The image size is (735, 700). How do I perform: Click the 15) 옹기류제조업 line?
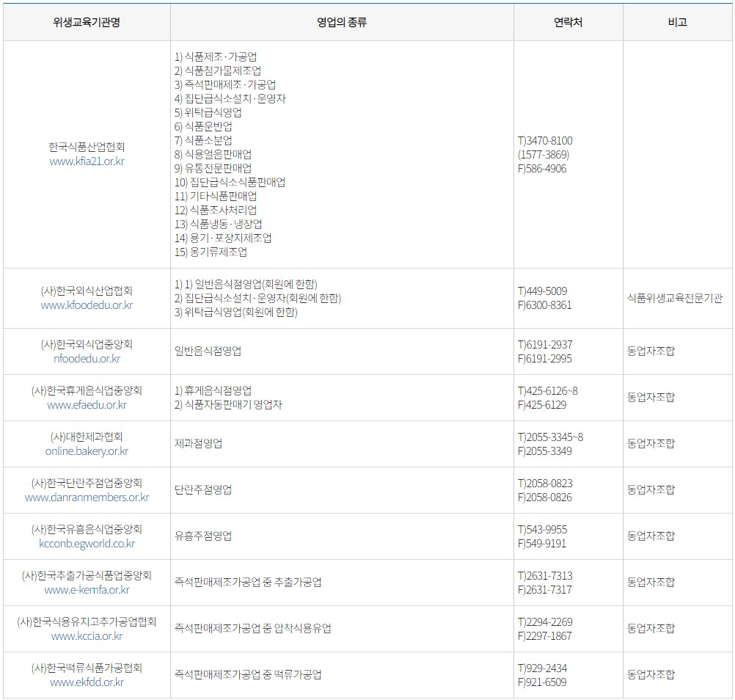(x=211, y=252)
